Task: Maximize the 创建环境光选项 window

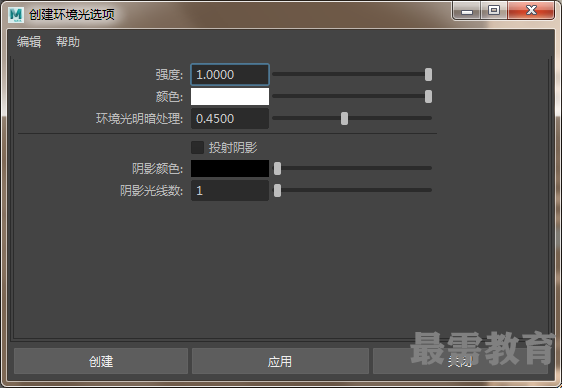Action: [x=494, y=10]
